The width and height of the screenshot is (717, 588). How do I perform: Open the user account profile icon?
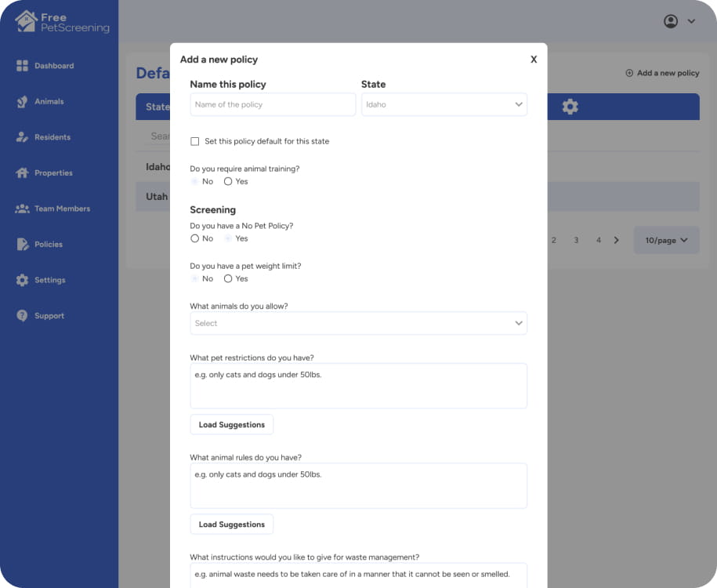(x=671, y=21)
